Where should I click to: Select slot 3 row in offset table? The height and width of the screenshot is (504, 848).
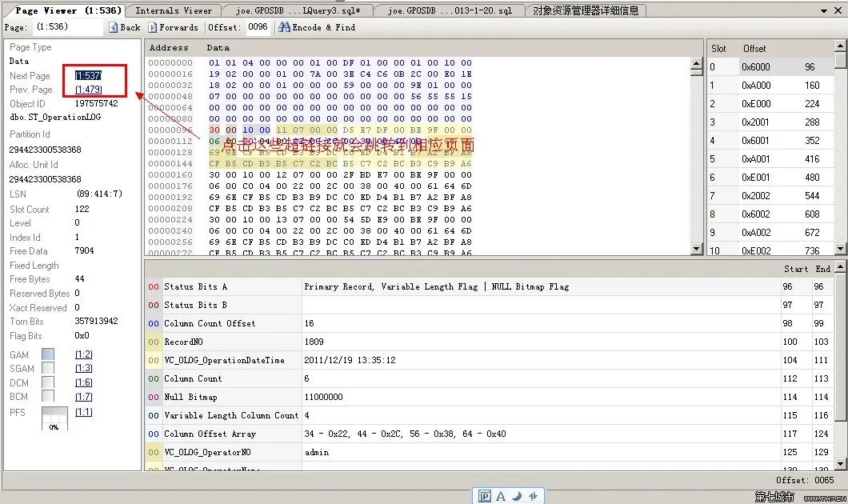[x=770, y=122]
